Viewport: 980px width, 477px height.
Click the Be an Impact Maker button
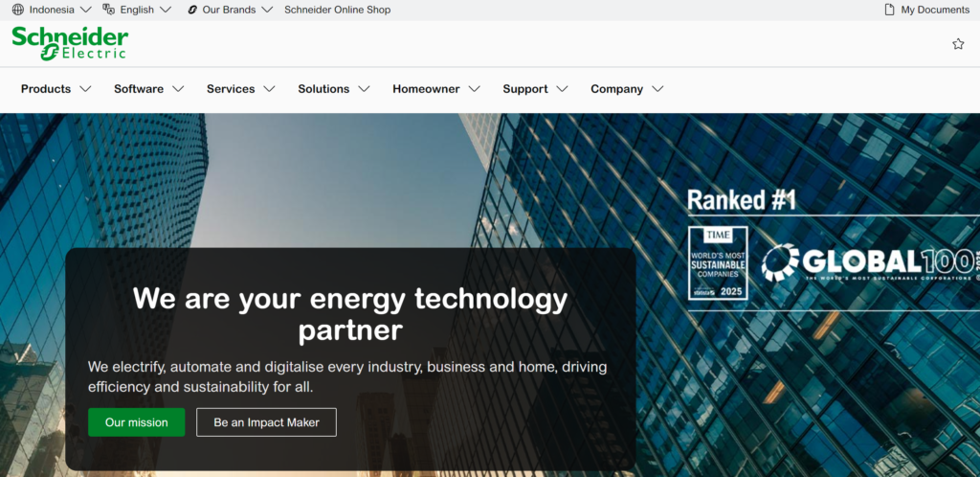(x=266, y=422)
